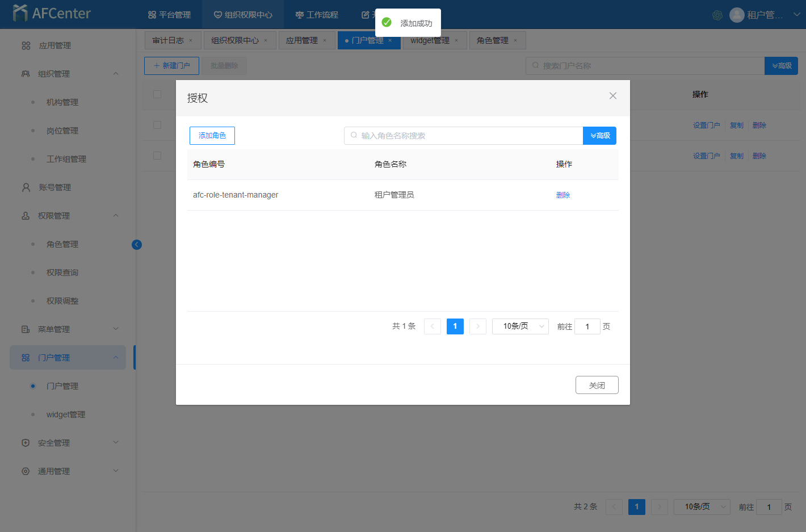Click 应用管理 grid icon in sidebar
The height and width of the screenshot is (532, 806).
[26, 45]
